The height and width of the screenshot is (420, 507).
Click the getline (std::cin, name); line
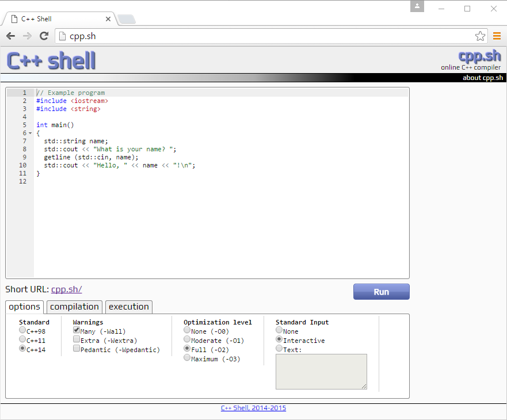coord(91,158)
